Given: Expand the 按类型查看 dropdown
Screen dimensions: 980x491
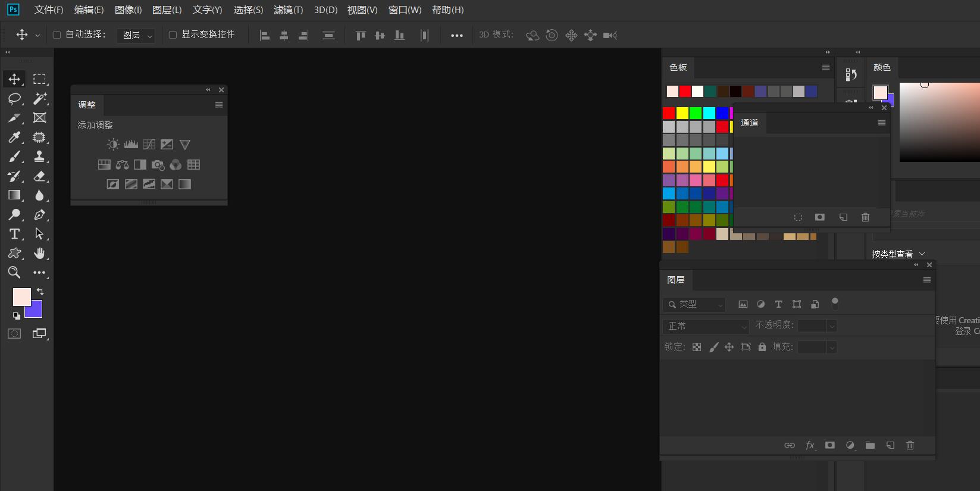Looking at the screenshot, I should pos(898,254).
